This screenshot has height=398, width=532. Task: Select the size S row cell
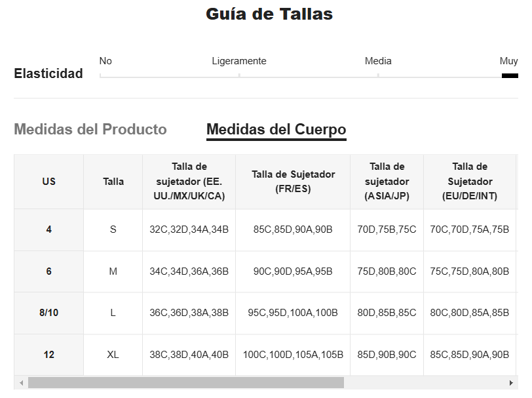pos(113,230)
